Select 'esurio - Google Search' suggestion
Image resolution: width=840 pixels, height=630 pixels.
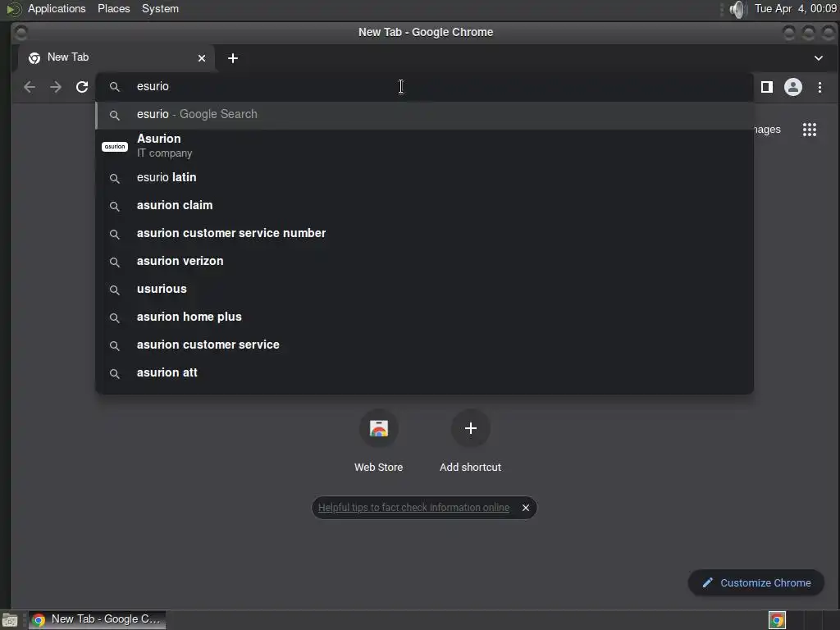click(424, 115)
